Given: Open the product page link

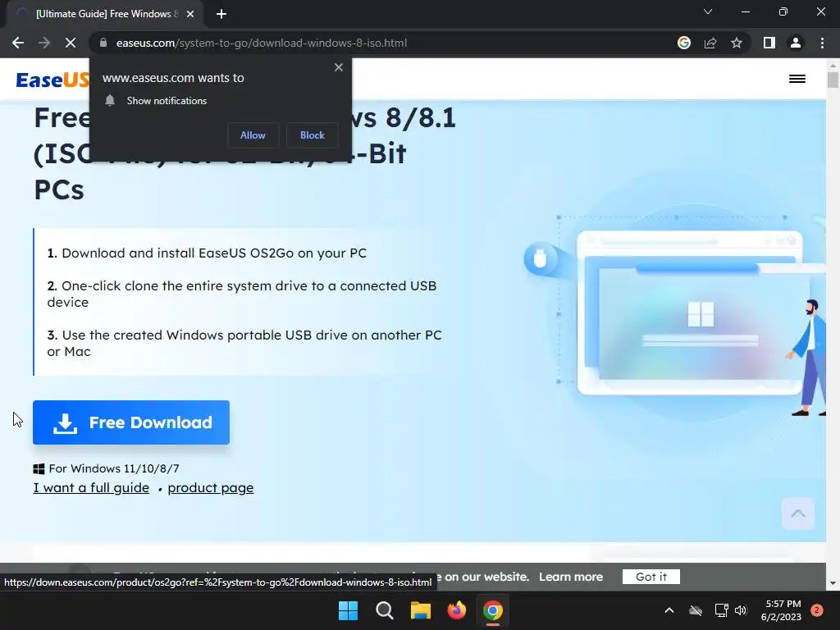Looking at the screenshot, I should point(211,487).
